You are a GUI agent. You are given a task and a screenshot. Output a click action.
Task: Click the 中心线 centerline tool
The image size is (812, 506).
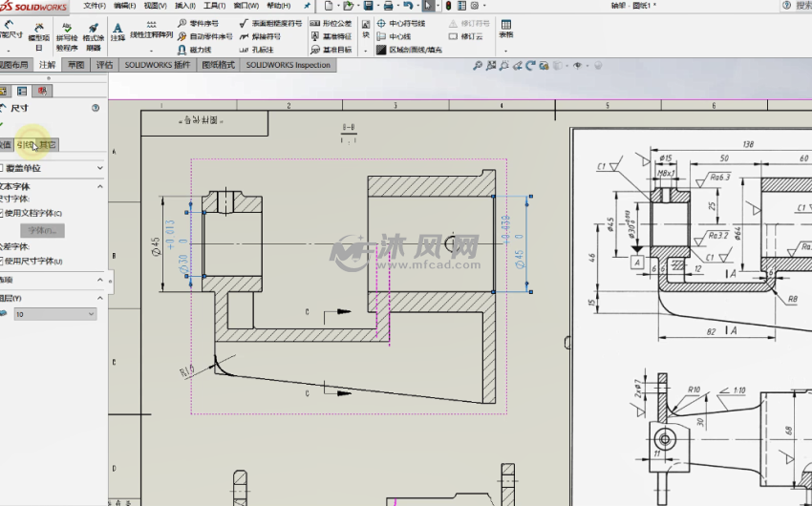394,36
